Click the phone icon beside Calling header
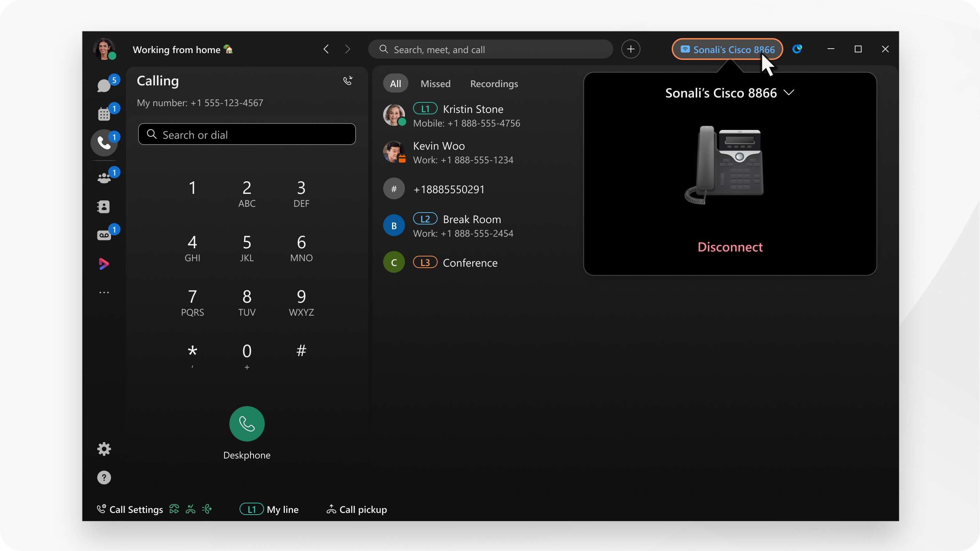980x551 pixels. pos(348,81)
